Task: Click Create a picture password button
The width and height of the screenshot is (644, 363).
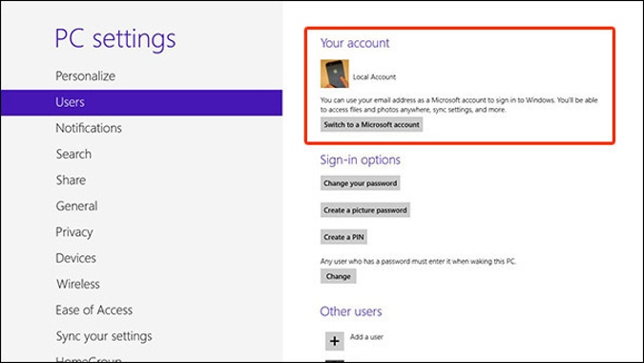Action: click(365, 210)
